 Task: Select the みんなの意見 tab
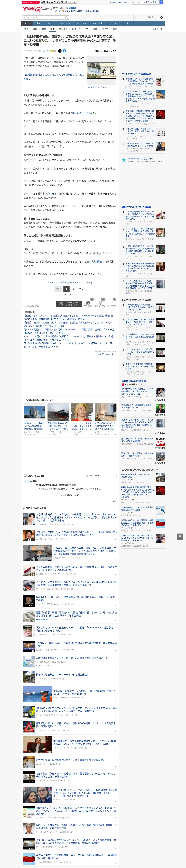coord(99,23)
